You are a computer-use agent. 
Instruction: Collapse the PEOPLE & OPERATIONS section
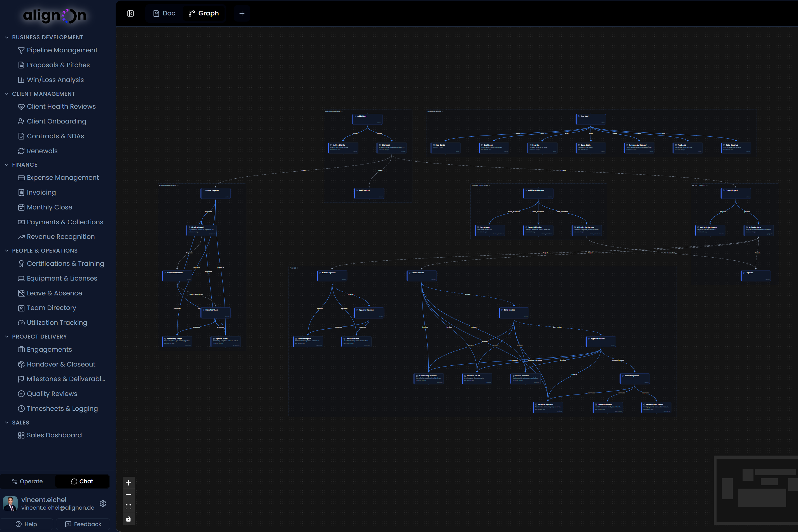click(6, 251)
